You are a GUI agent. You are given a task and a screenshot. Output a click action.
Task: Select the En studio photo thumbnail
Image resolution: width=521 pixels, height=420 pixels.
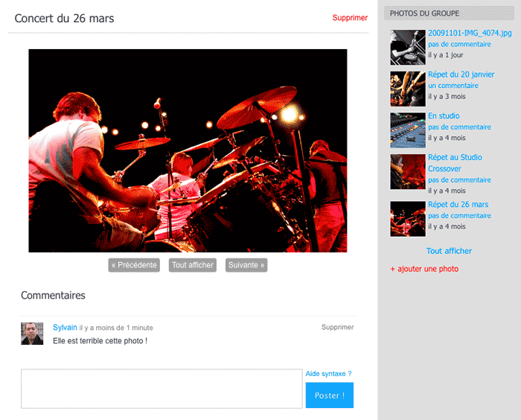click(x=407, y=130)
